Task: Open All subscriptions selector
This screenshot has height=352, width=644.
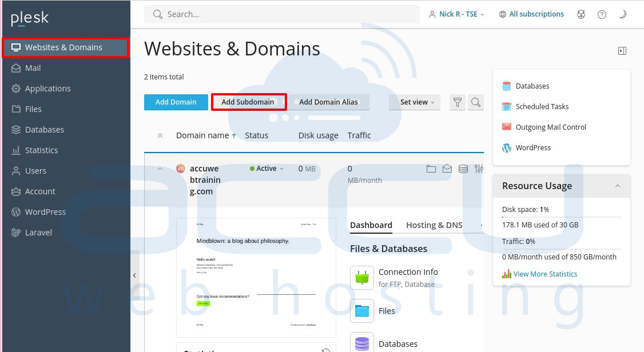Action: [531, 14]
